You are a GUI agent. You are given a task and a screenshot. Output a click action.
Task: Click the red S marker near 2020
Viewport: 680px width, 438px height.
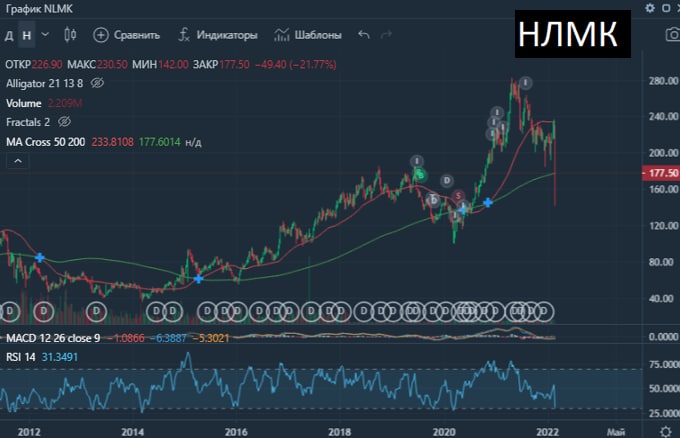click(x=458, y=196)
